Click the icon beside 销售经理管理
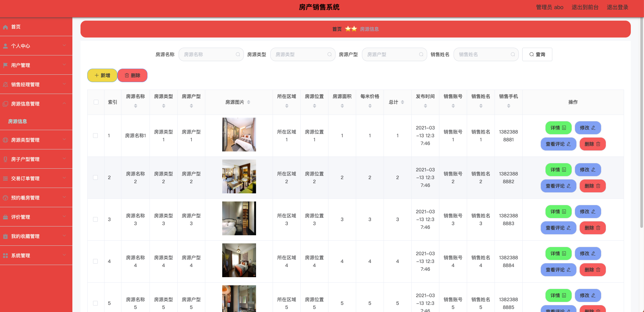This screenshot has width=644, height=312. pos(5,85)
